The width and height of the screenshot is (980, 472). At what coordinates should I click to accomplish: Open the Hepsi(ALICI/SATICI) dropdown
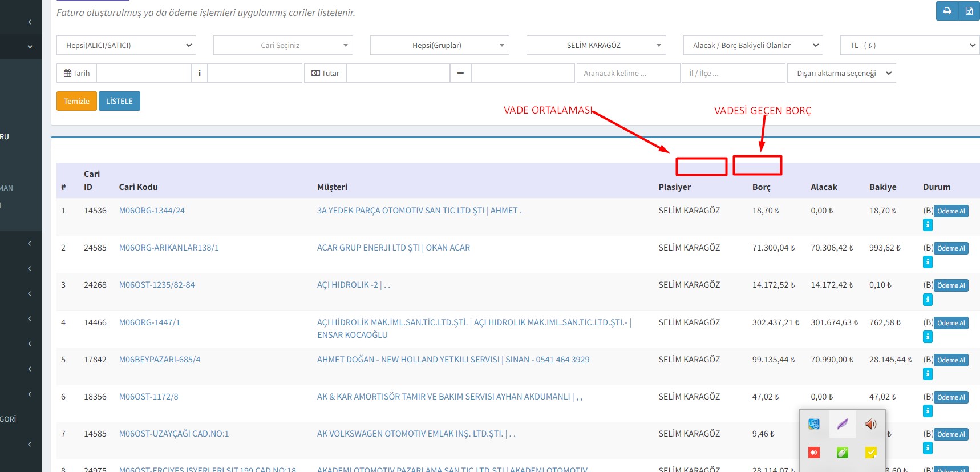[x=126, y=45]
